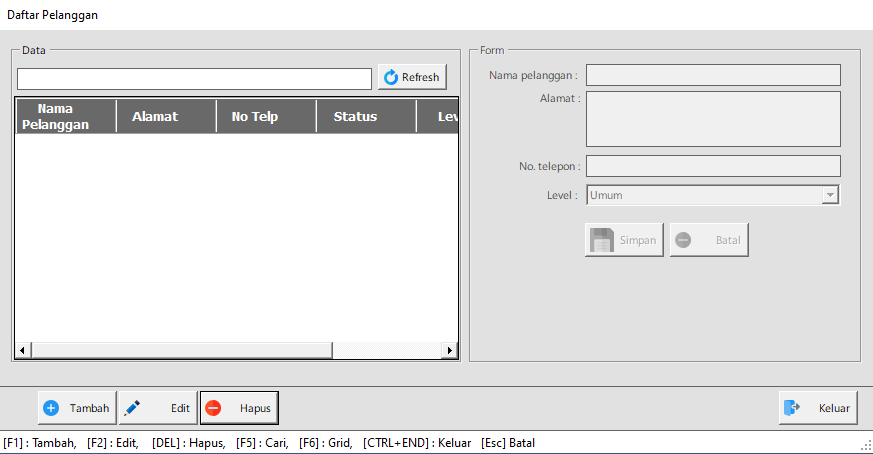Click the Refresh button label
Screen dimensions: 873x454
pos(420,77)
